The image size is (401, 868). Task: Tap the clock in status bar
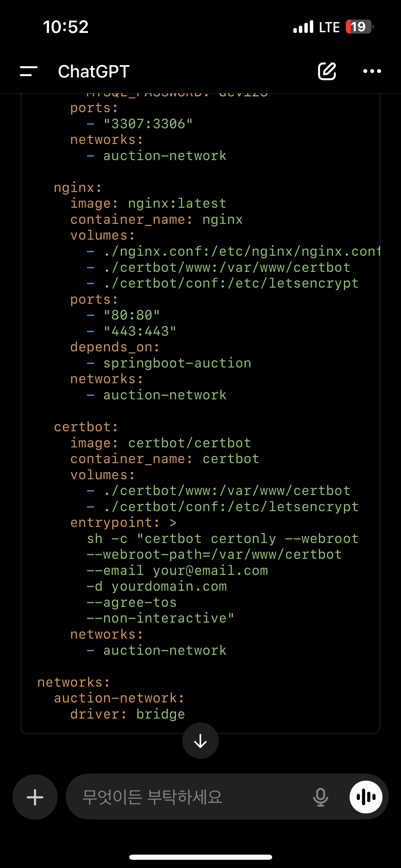tap(66, 27)
